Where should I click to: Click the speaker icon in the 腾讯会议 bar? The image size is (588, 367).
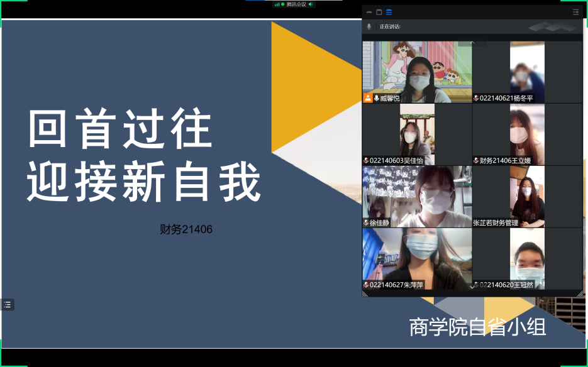click(311, 4)
